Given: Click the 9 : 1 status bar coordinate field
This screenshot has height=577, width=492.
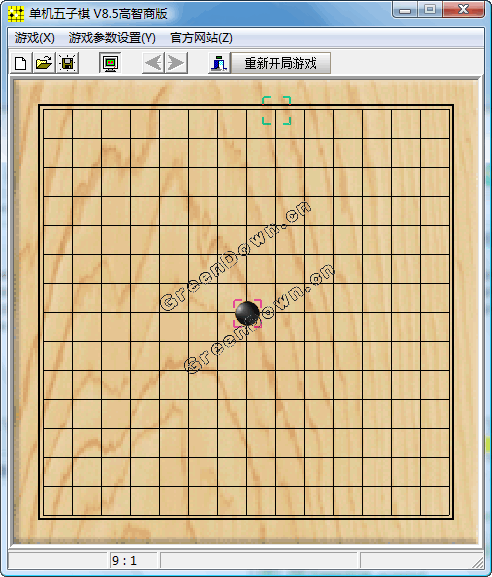Looking at the screenshot, I should click(133, 560).
